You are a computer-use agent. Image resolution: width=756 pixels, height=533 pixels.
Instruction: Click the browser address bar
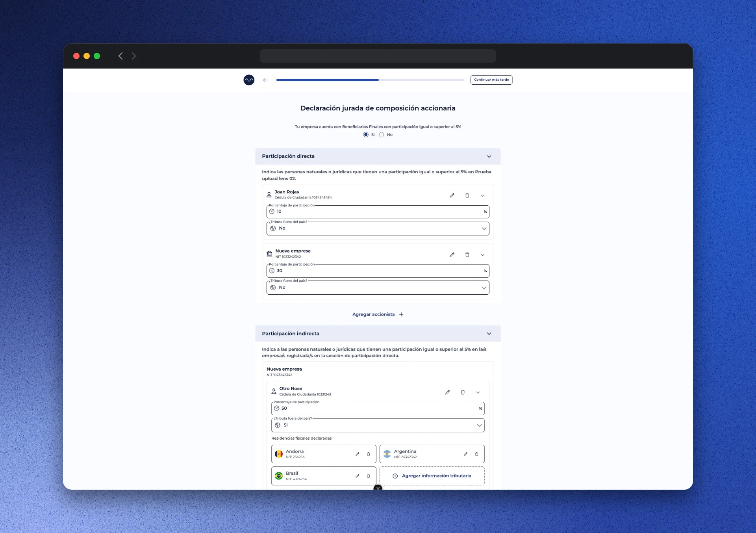(x=378, y=56)
